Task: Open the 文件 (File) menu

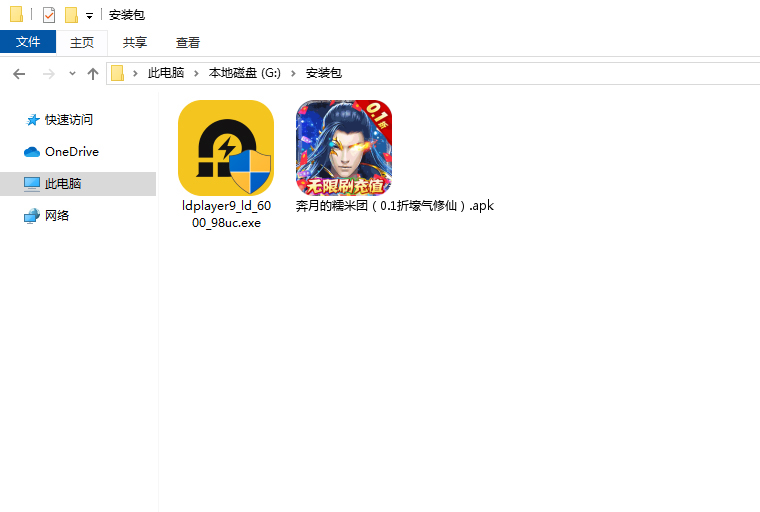Action: (x=28, y=42)
